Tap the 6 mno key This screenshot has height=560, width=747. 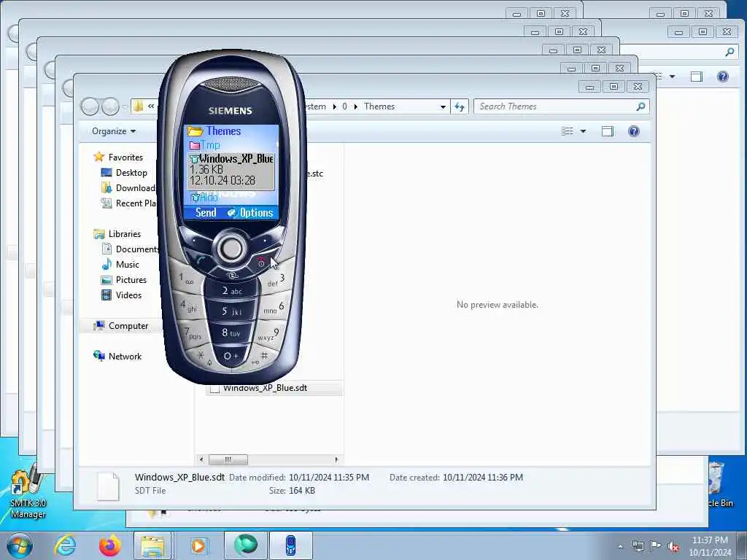(x=274, y=308)
